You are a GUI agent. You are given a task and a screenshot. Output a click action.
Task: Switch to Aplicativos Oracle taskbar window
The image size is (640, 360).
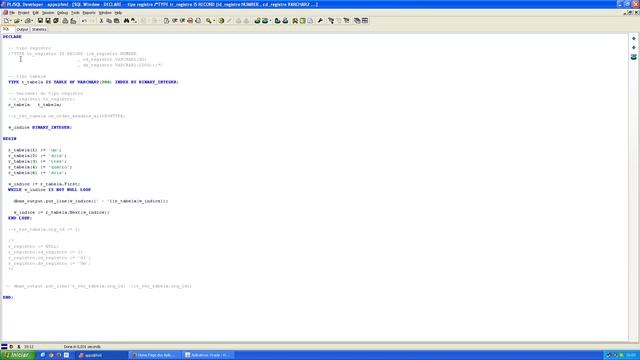[x=208, y=355]
